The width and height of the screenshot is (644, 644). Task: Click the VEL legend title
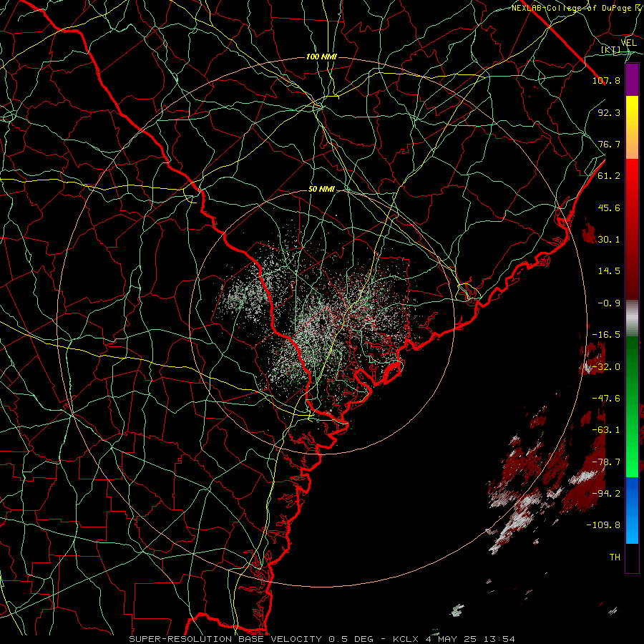click(x=629, y=43)
